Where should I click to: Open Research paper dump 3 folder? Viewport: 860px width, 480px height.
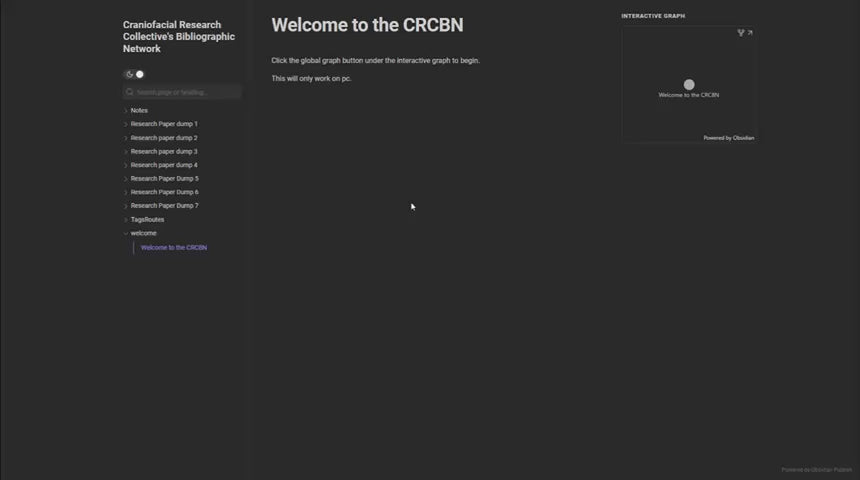(x=163, y=151)
